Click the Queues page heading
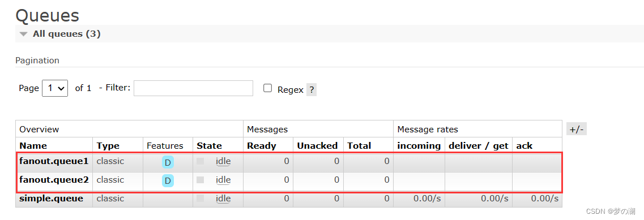 tap(47, 16)
